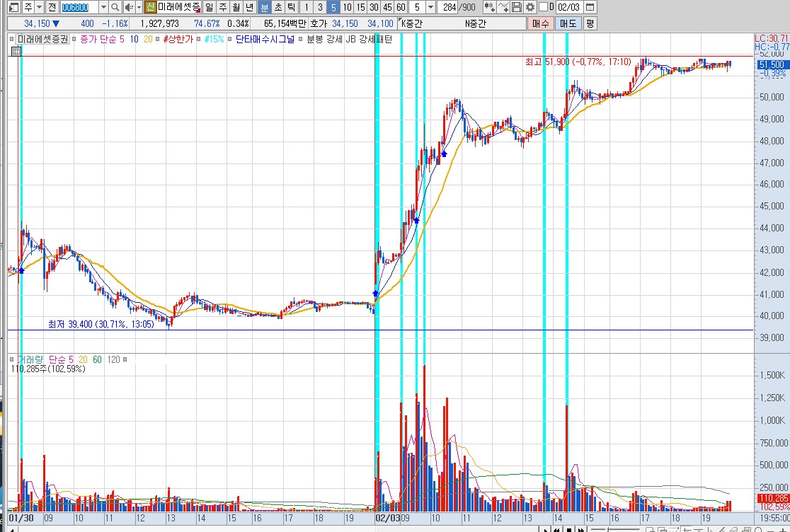
Task: Click the 미래에셋증권 legend label
Action: 42,39
